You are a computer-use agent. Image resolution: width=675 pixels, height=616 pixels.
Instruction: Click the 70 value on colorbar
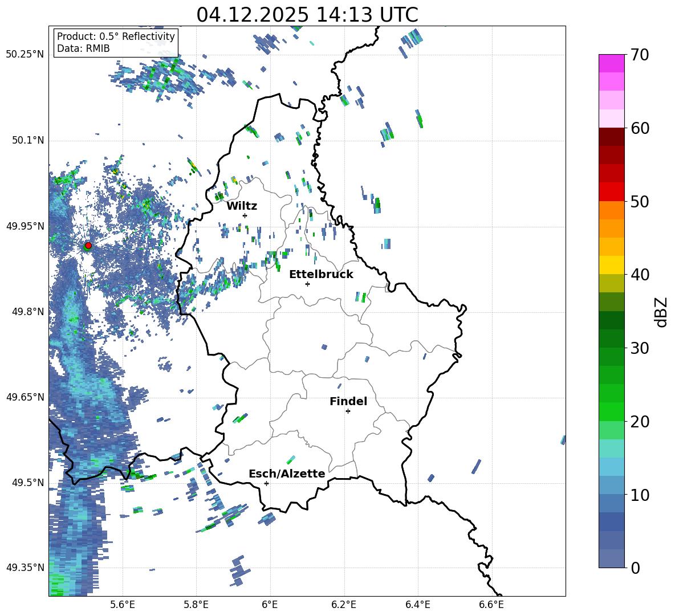pyautogui.click(x=640, y=55)
